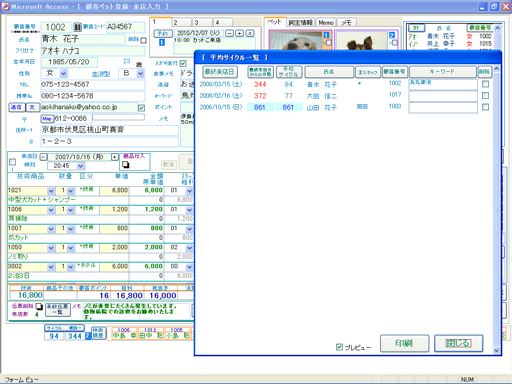Open product code dropdown for item 1006
Viewport: 512px width, 384px height.
pyautogui.click(x=51, y=210)
